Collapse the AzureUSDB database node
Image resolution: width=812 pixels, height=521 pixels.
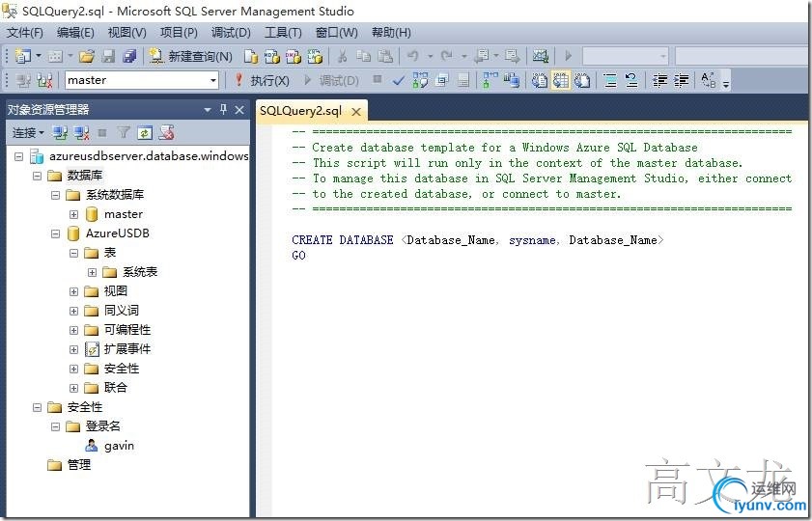(x=55, y=233)
